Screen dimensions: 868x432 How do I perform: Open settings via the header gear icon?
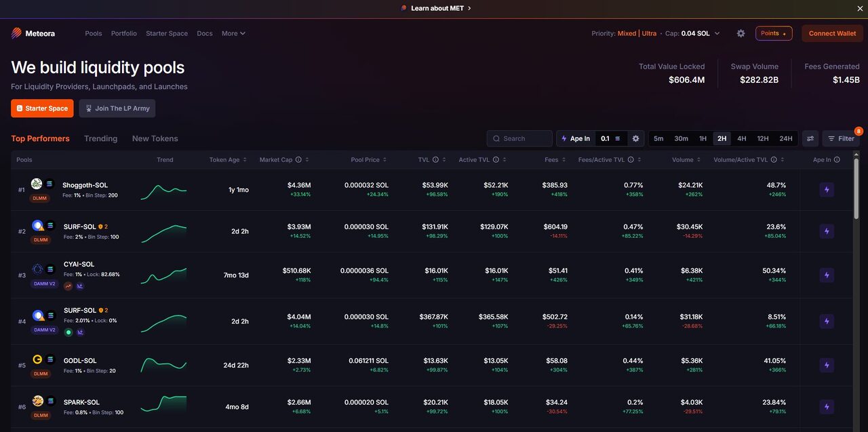pos(741,33)
